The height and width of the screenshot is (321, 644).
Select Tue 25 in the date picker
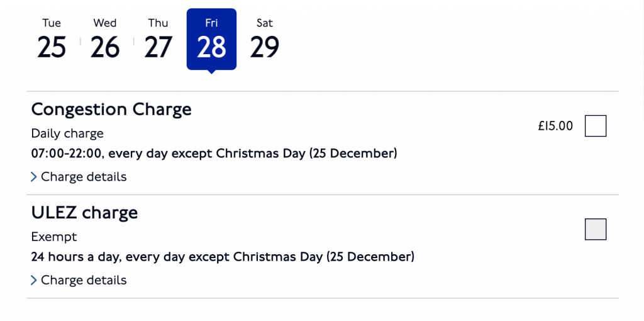click(x=52, y=39)
